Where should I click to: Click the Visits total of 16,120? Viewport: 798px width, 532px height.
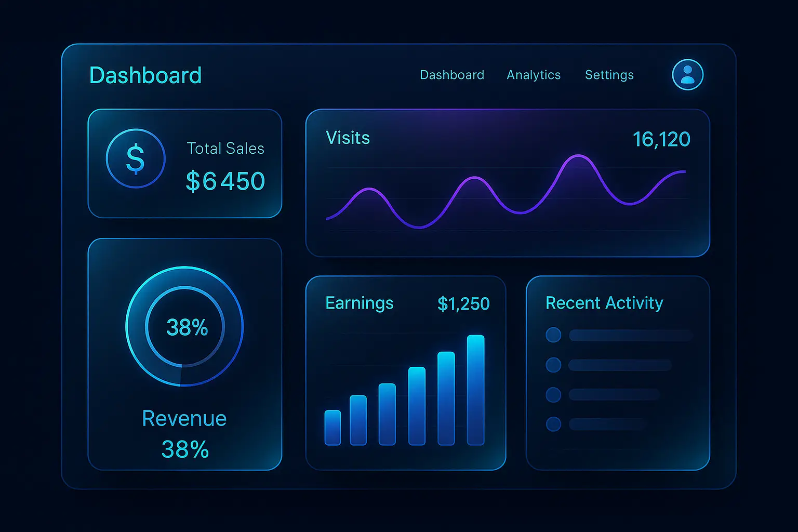(x=662, y=139)
